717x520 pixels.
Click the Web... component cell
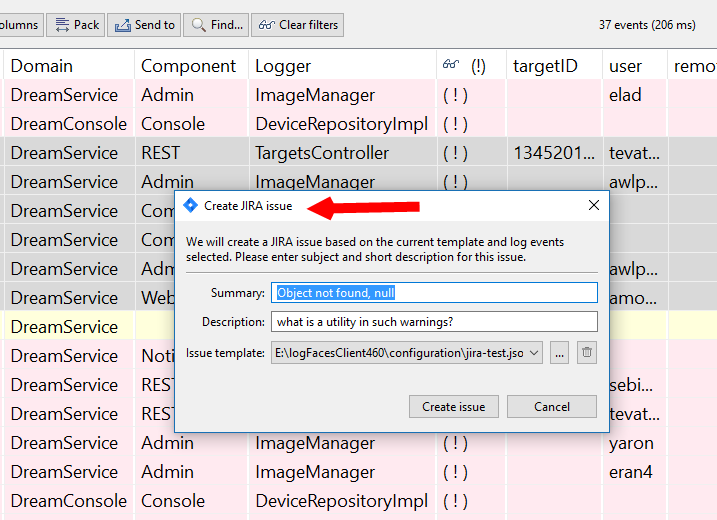[x=157, y=298]
